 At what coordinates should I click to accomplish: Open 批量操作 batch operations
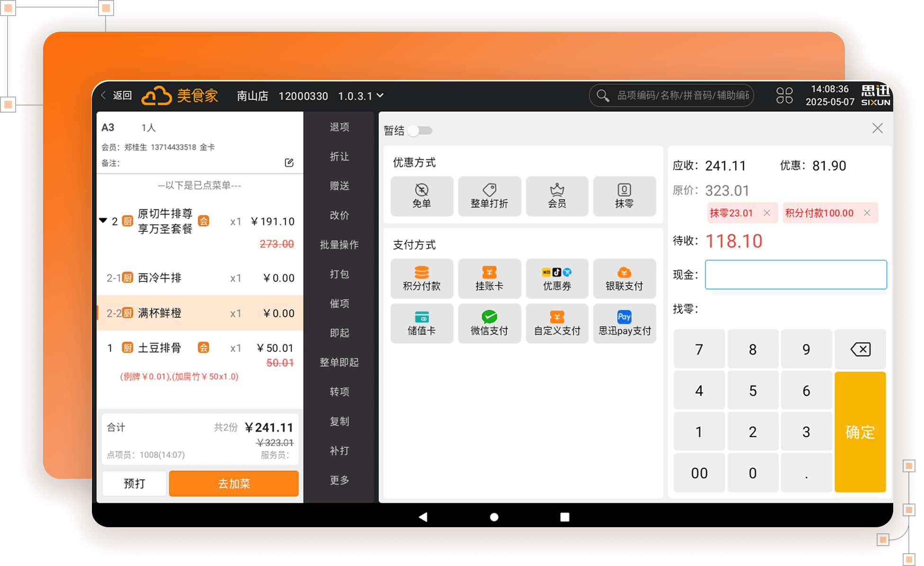339,245
